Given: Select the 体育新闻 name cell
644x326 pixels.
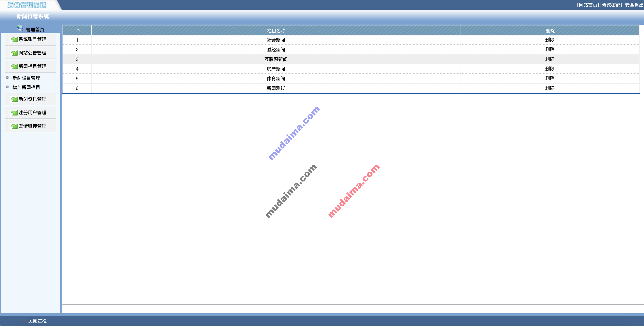Looking at the screenshot, I should [x=276, y=79].
